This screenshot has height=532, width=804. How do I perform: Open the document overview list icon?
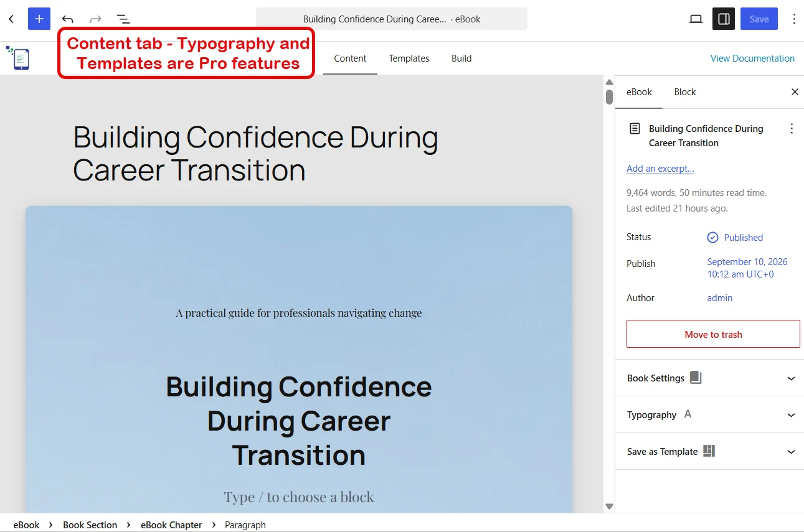(123, 19)
